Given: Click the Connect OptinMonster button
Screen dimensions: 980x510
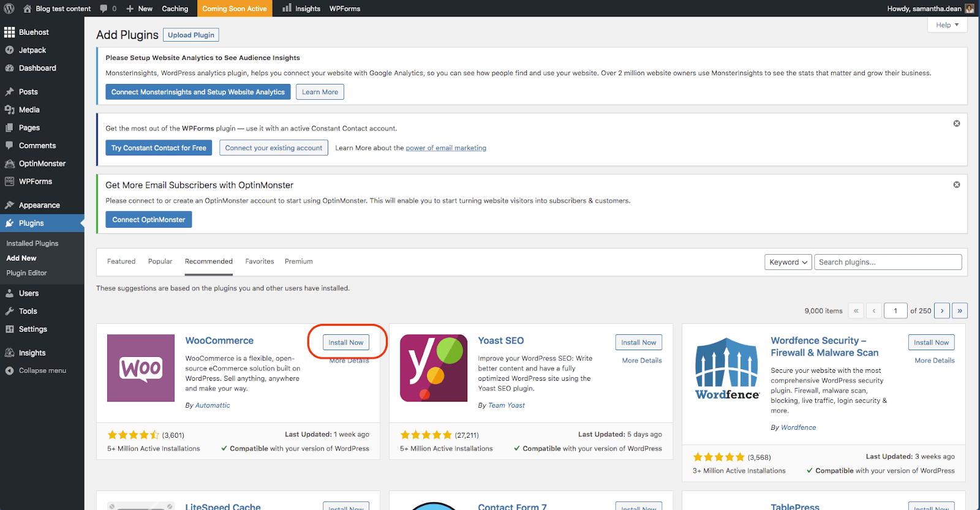Looking at the screenshot, I should pyautogui.click(x=149, y=219).
